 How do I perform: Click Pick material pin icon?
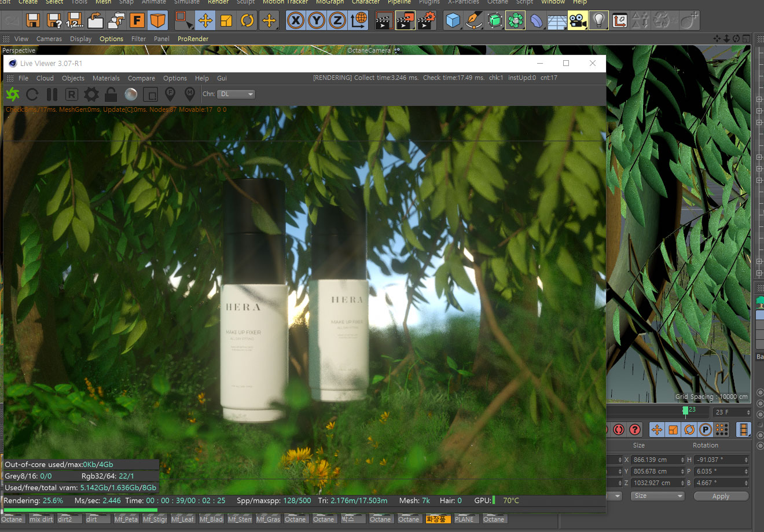coord(190,94)
